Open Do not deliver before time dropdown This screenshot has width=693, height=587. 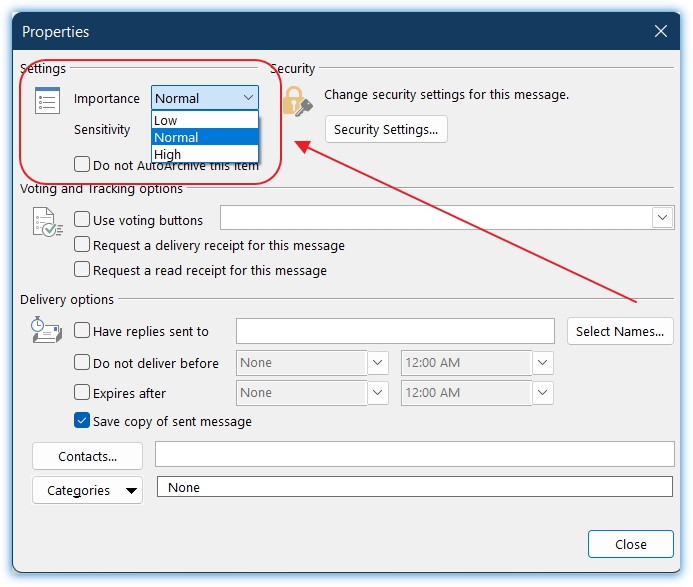point(543,363)
